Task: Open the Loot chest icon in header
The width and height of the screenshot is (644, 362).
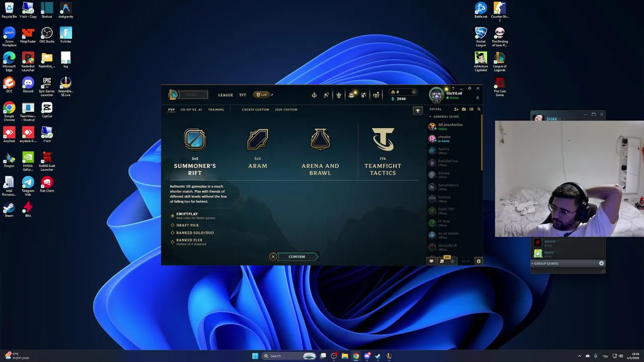Action: 351,95
